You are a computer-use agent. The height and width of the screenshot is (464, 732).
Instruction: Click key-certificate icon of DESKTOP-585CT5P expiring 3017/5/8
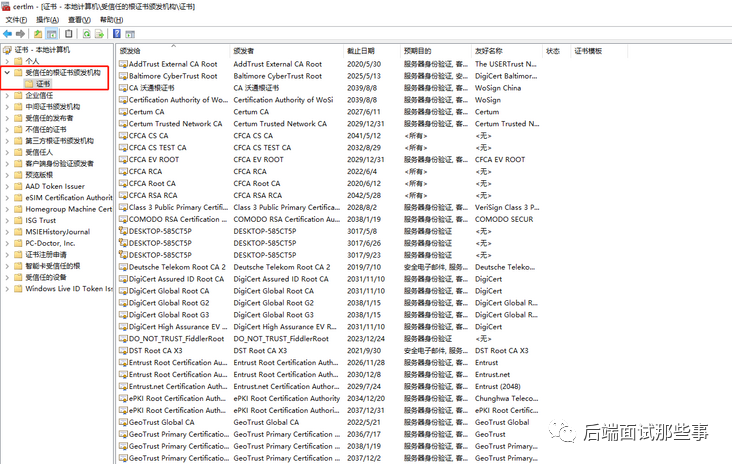pyautogui.click(x=123, y=231)
